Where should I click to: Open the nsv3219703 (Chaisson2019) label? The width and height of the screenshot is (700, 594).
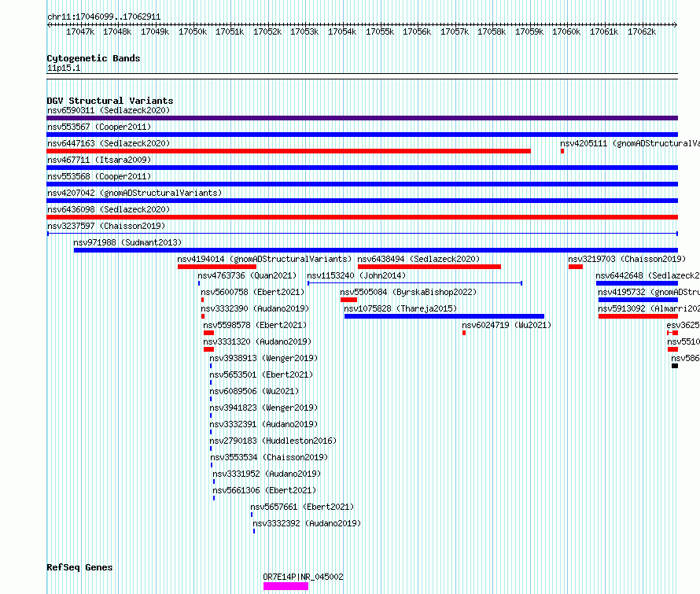[627, 259]
